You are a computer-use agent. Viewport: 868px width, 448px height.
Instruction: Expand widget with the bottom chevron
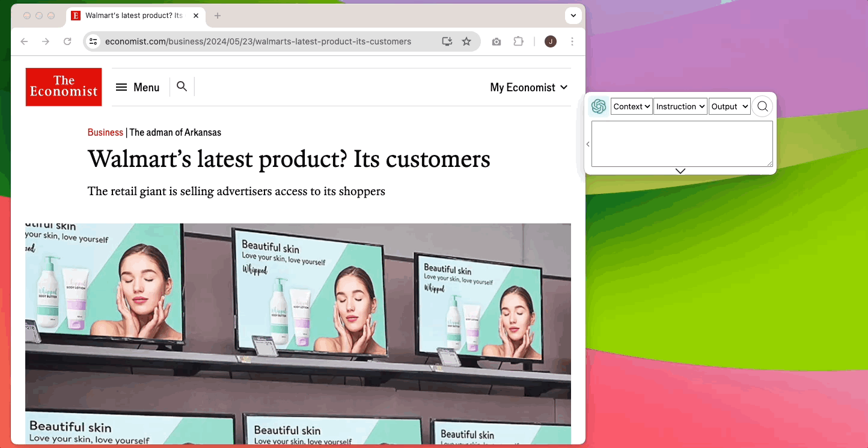[680, 171]
